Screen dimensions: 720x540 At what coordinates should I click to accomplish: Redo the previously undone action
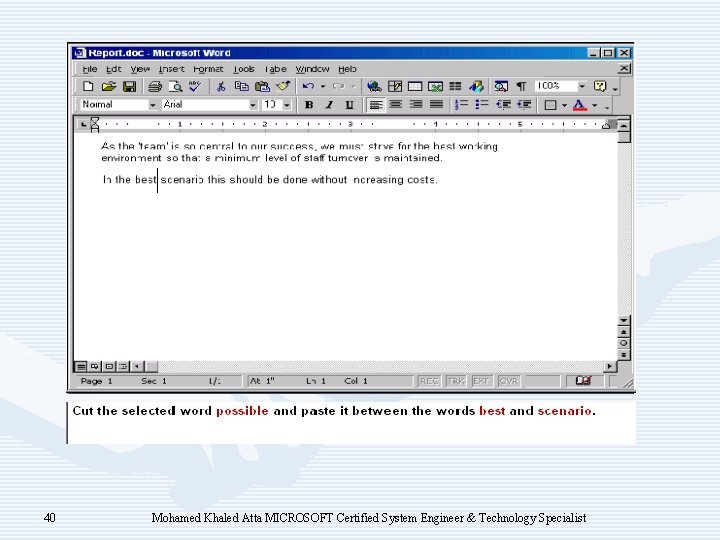point(339,86)
